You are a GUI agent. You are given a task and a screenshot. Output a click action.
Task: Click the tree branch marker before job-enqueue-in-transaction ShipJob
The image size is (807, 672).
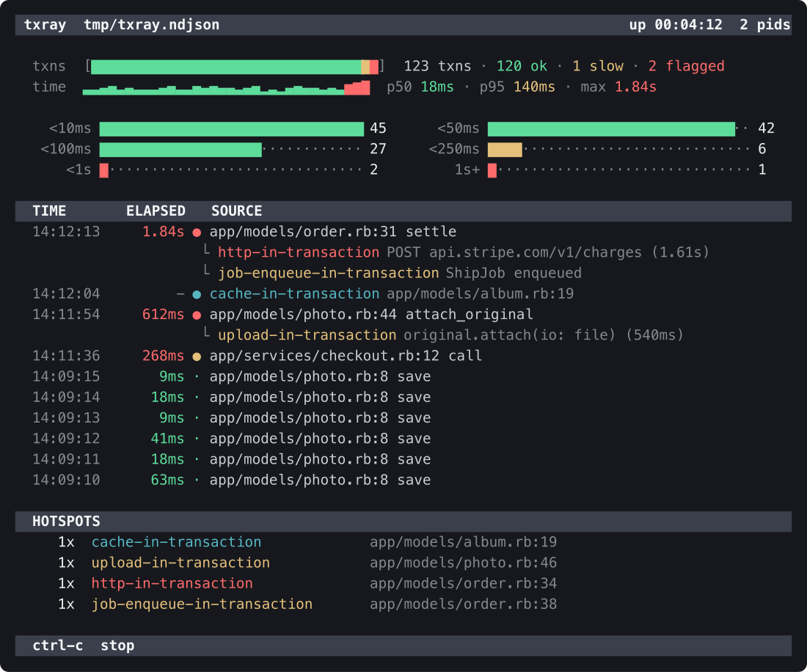206,271
